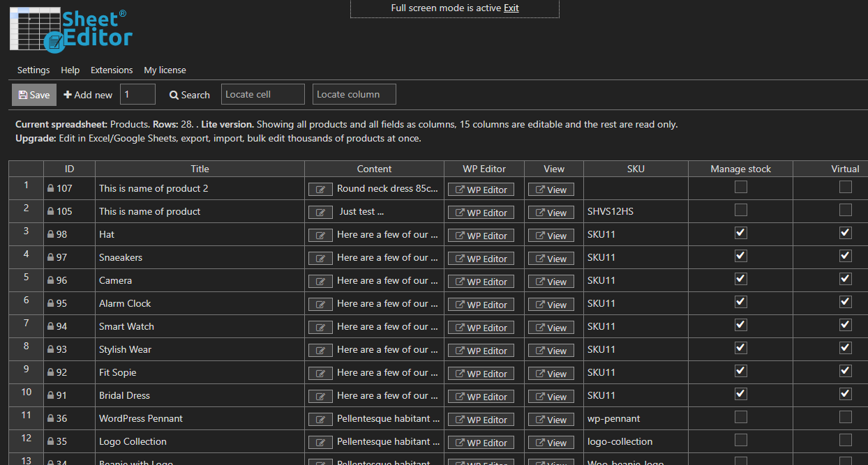Click the rows-to-add number field

point(137,94)
